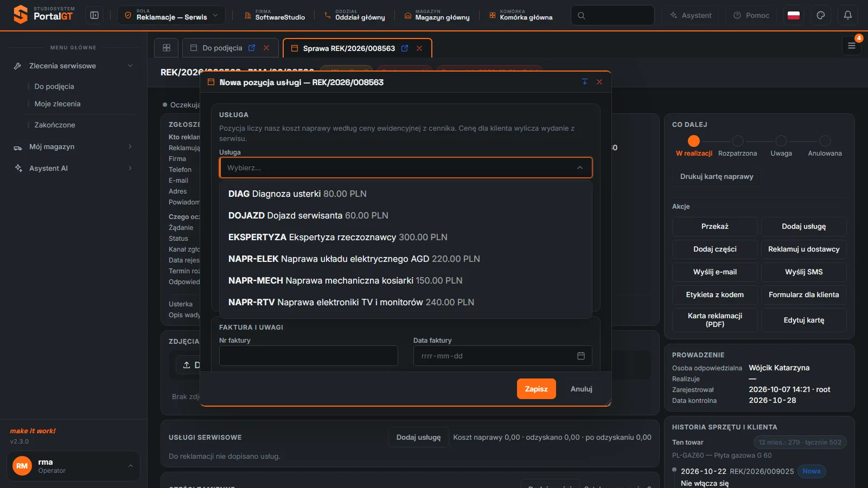The width and height of the screenshot is (868, 488).
Task: Open Sprawa REK/2026/008563 in new window icon
Action: point(405,48)
